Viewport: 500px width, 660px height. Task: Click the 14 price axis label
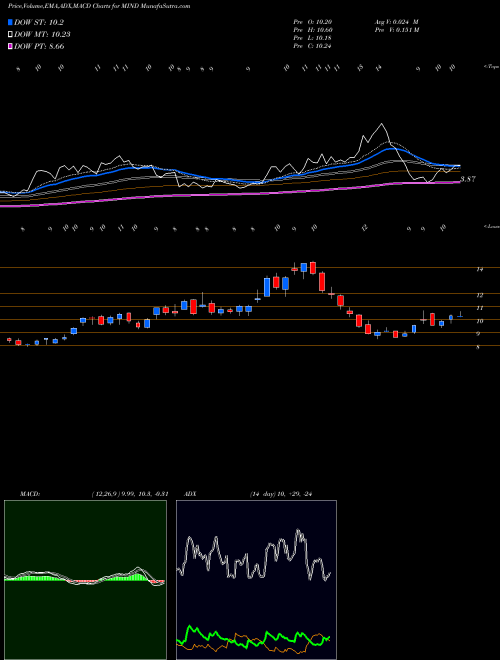pyautogui.click(x=479, y=269)
